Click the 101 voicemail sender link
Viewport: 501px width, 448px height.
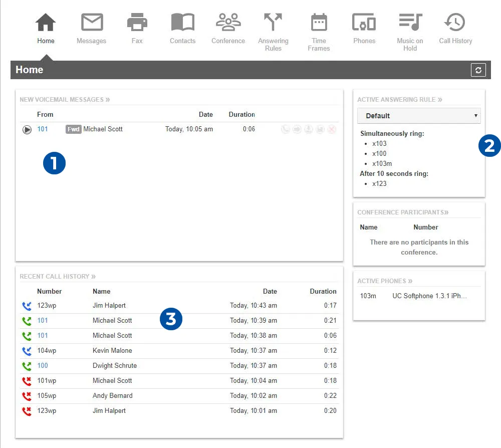tap(43, 129)
